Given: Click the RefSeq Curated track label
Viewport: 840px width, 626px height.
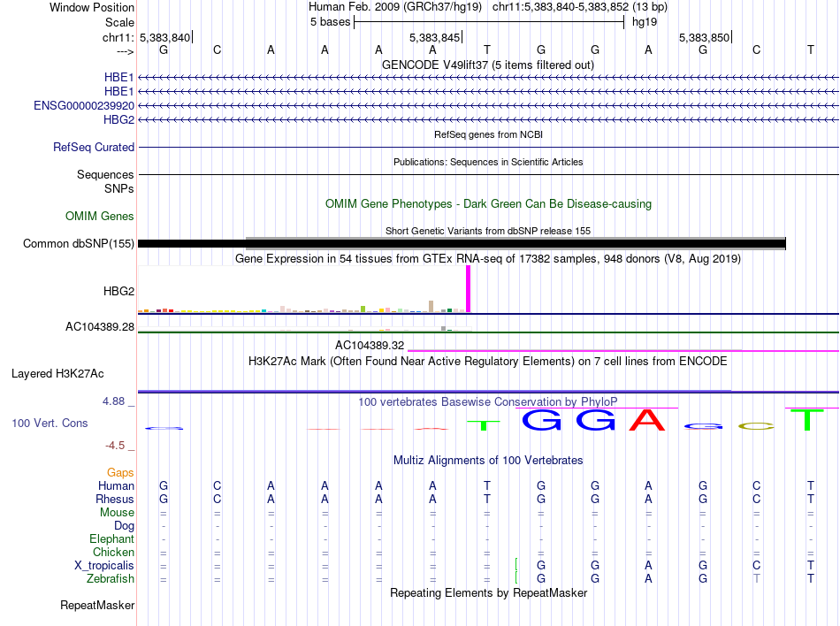Looking at the screenshot, I should 94,148.
